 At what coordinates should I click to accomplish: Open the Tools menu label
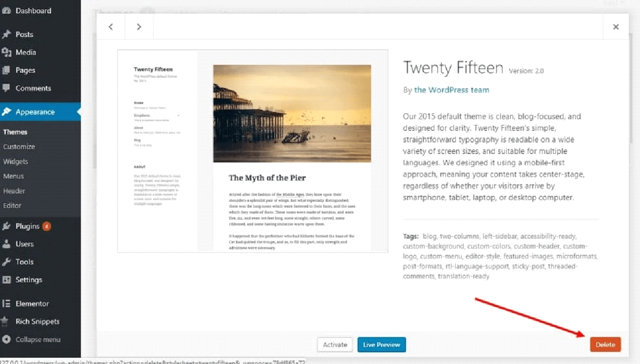24,261
